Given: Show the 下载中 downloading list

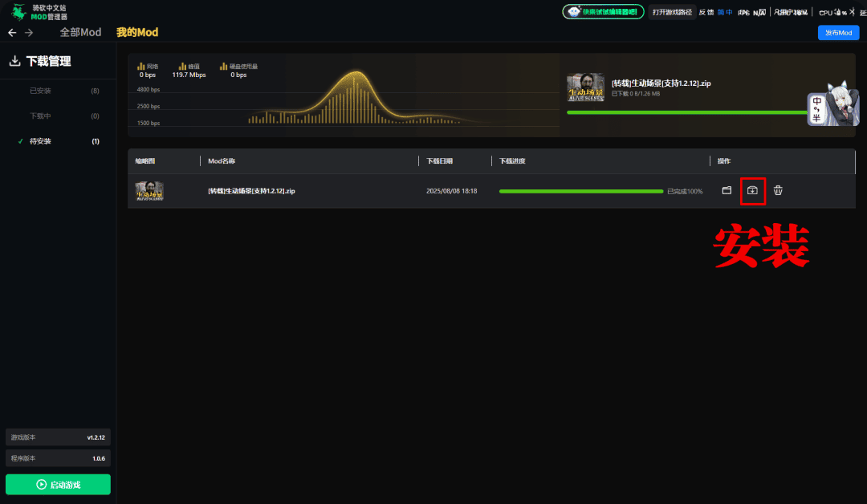Looking at the screenshot, I should [40, 116].
